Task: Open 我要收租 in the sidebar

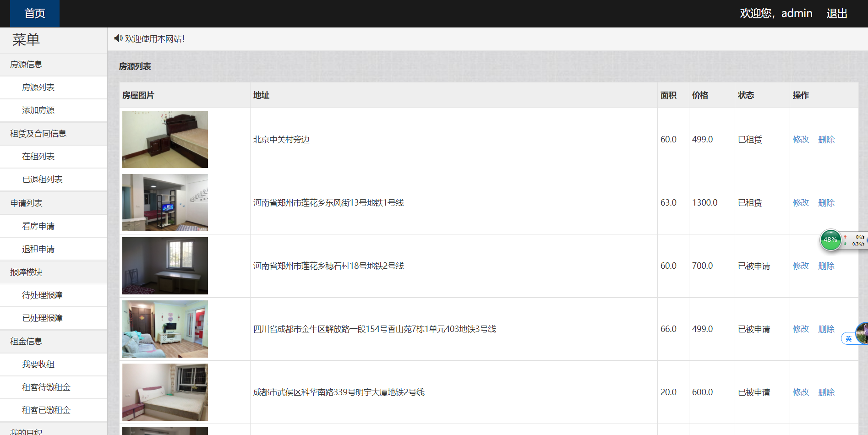Action: pos(54,364)
